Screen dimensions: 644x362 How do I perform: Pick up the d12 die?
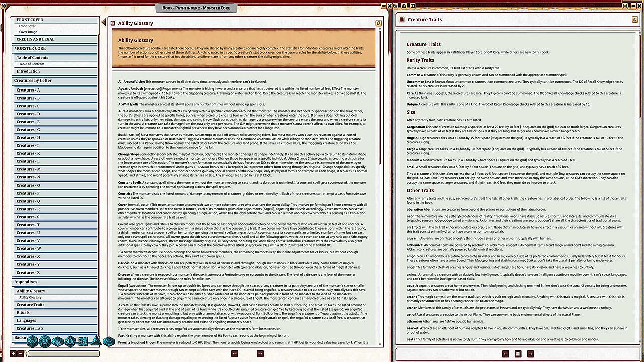45,342
